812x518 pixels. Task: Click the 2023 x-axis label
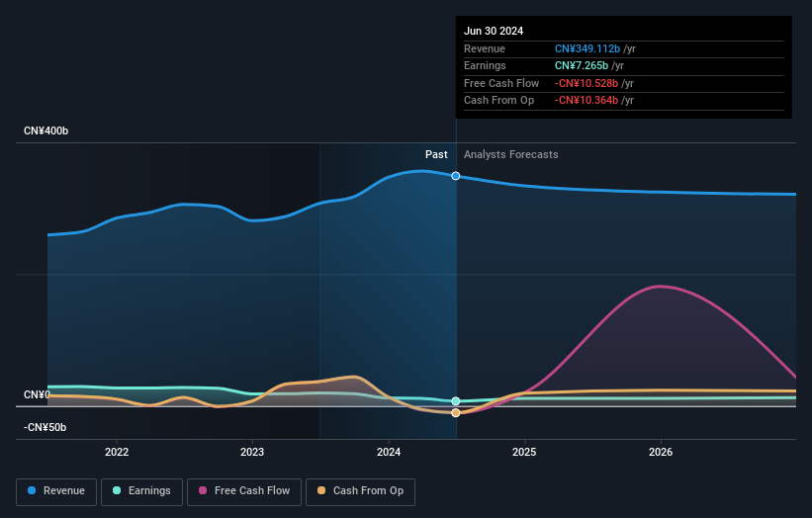point(252,452)
